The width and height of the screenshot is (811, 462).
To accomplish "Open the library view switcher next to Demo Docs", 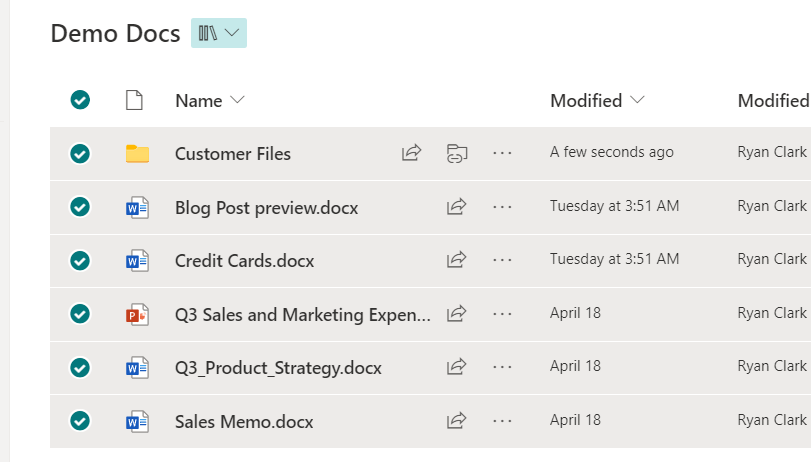I will tap(219, 33).
